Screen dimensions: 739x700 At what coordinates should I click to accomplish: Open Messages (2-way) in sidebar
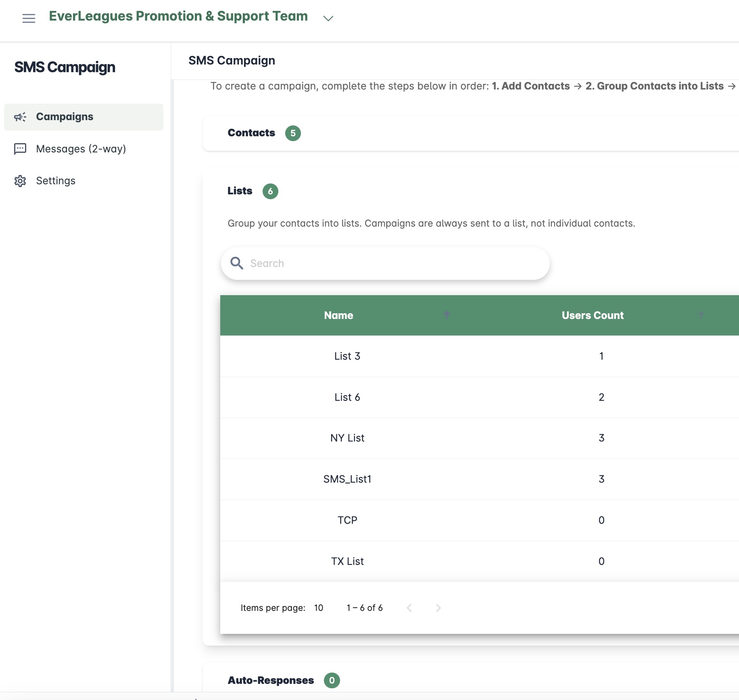click(x=81, y=149)
